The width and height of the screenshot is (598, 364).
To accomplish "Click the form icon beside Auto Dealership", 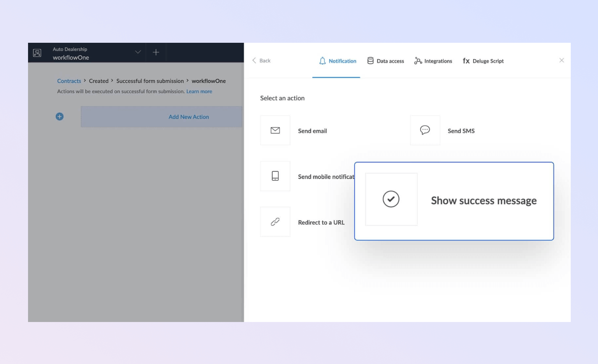I will [x=37, y=53].
